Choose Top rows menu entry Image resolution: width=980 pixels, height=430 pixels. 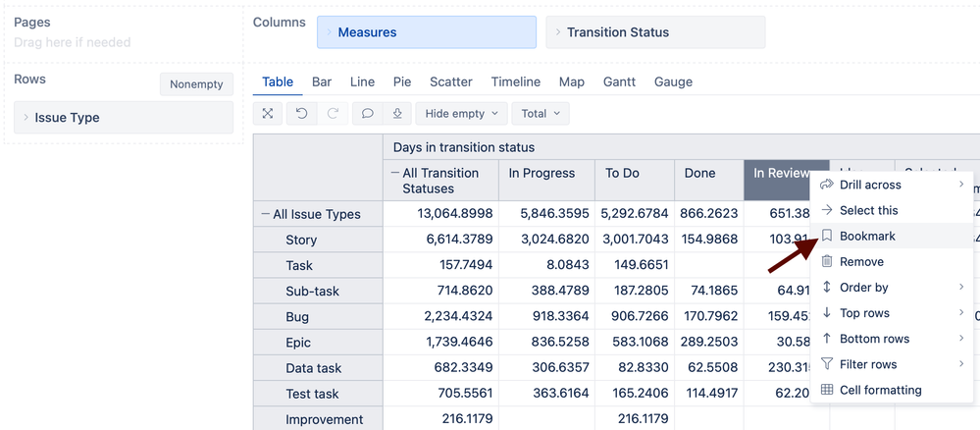point(892,313)
